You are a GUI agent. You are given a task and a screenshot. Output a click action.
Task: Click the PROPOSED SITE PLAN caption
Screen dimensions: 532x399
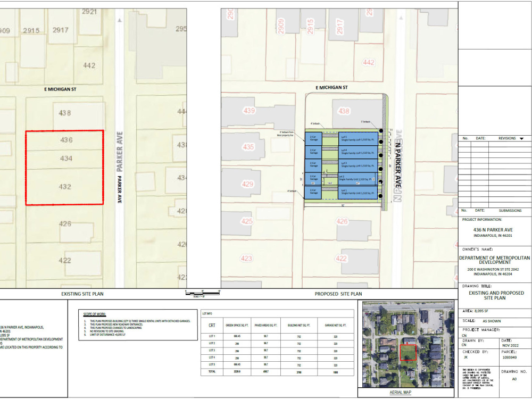tap(338, 294)
